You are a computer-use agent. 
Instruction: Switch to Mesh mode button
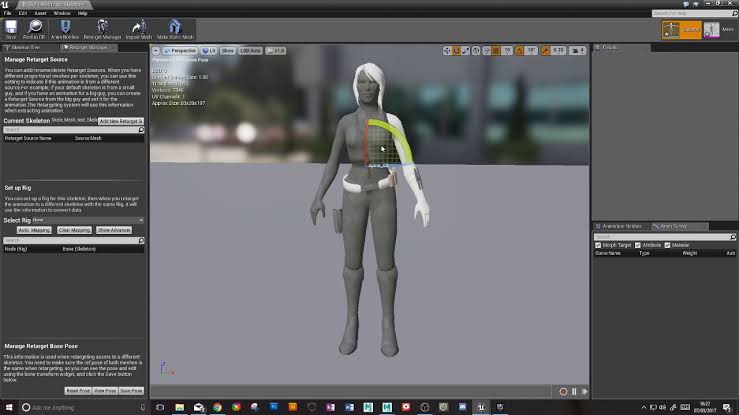[719, 29]
